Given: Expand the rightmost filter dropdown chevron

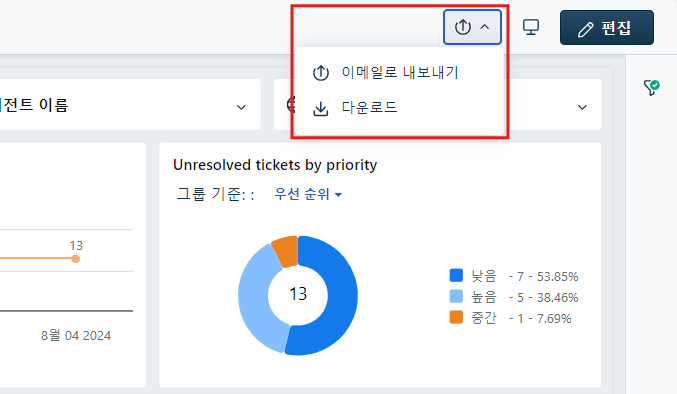Looking at the screenshot, I should (x=582, y=107).
